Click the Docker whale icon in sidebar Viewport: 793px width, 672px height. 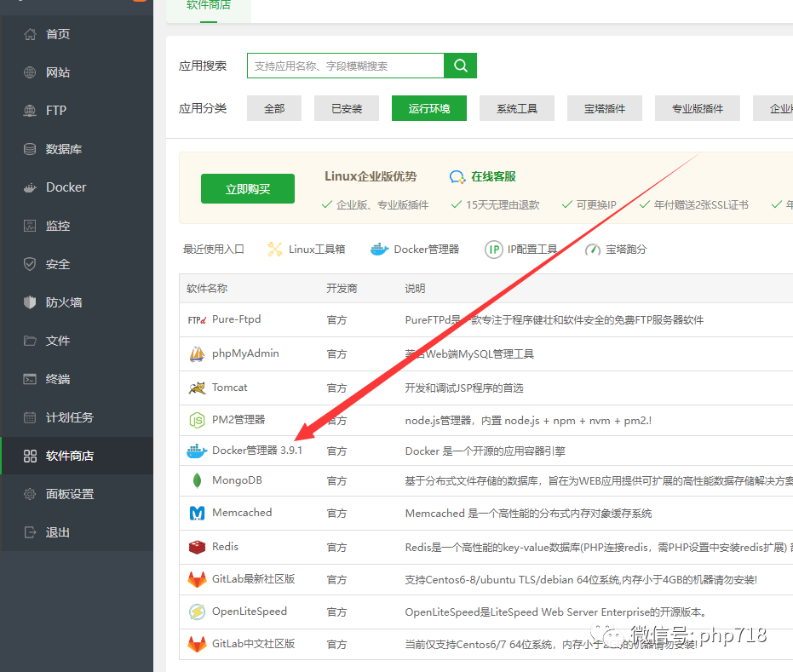[30, 187]
